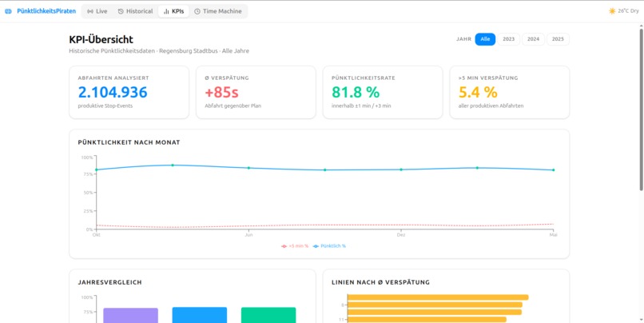This screenshot has width=644, height=323.
Task: Click the scrollbar down arrow
Action: tap(641, 320)
